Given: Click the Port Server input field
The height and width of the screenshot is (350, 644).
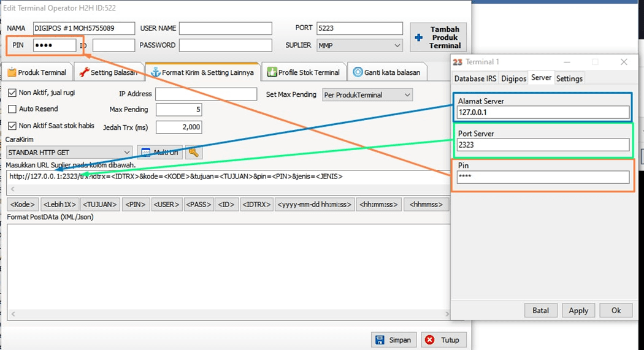Looking at the screenshot, I should 543,145.
